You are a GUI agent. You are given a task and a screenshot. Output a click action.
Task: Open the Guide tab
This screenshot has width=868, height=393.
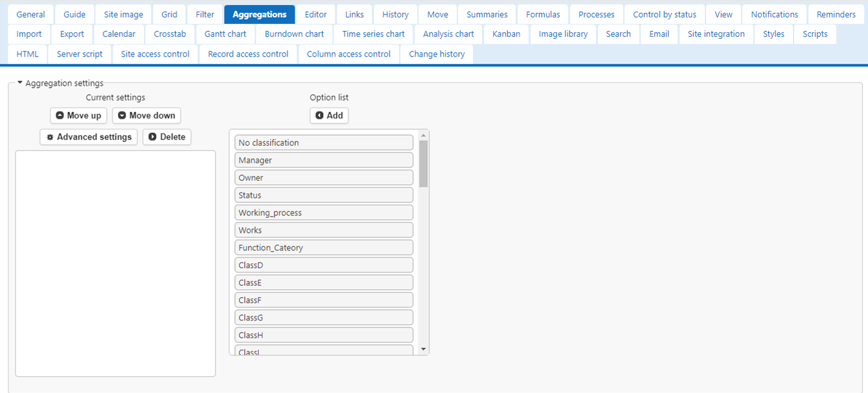(74, 14)
